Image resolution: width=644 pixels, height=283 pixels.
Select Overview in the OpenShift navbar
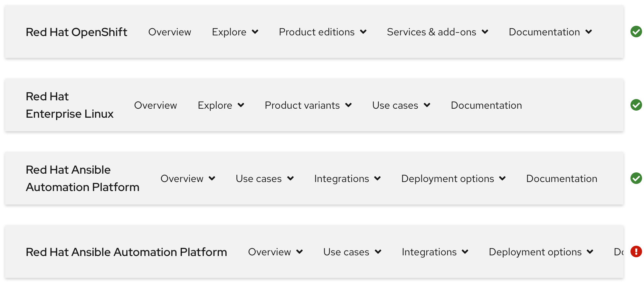click(x=170, y=32)
